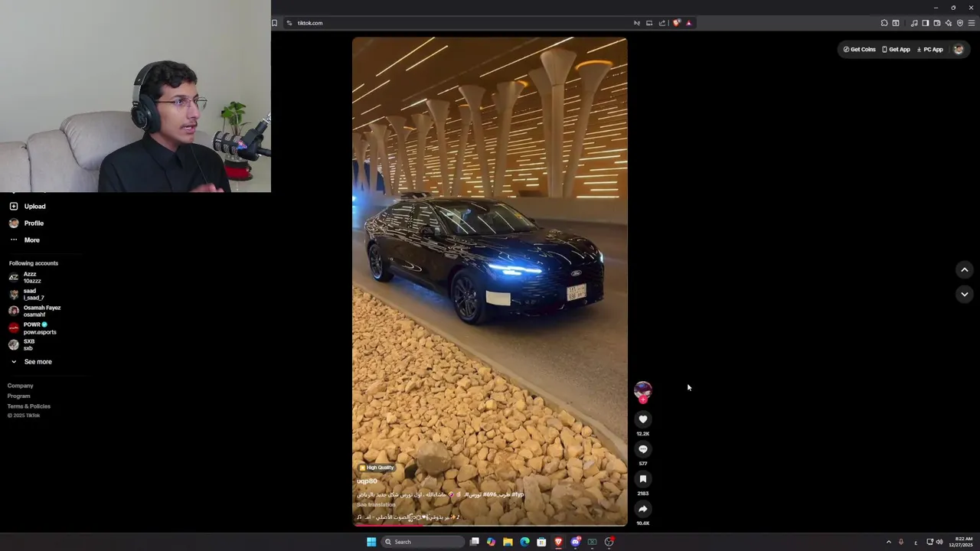Click the Get Coins button

click(859, 50)
